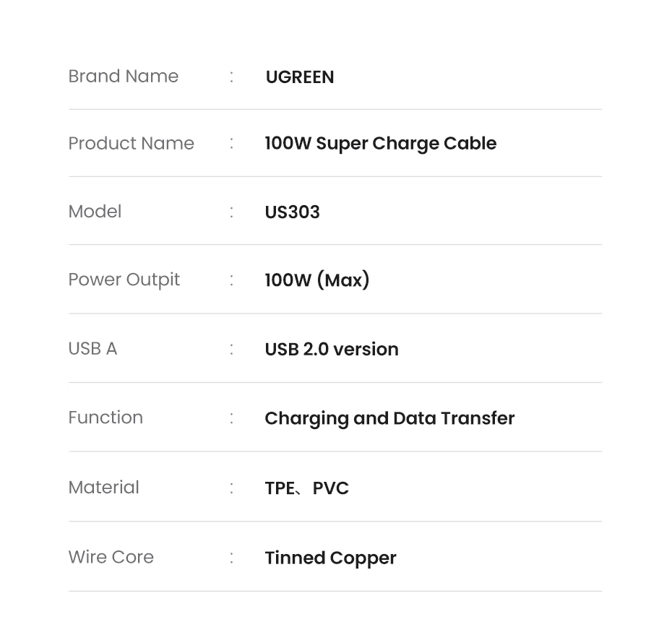
Task: Click the Brand Name label
Action: 123,76
